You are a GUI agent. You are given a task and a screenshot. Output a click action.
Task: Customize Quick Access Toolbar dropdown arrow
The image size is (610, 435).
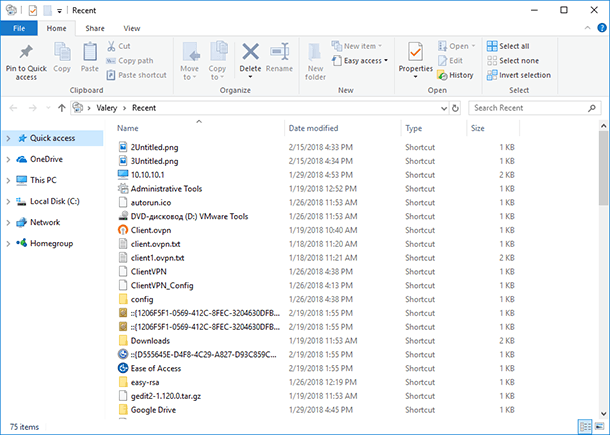pyautogui.click(x=60, y=11)
